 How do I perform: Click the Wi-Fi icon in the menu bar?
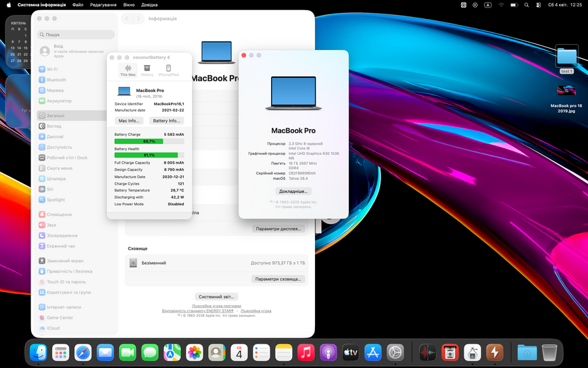(501, 5)
